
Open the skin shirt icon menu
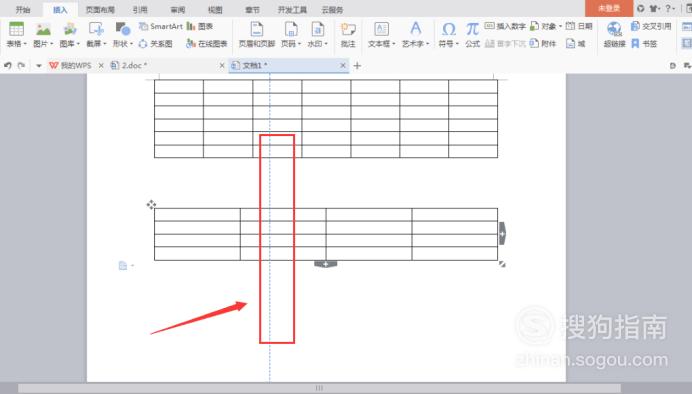tap(655, 8)
